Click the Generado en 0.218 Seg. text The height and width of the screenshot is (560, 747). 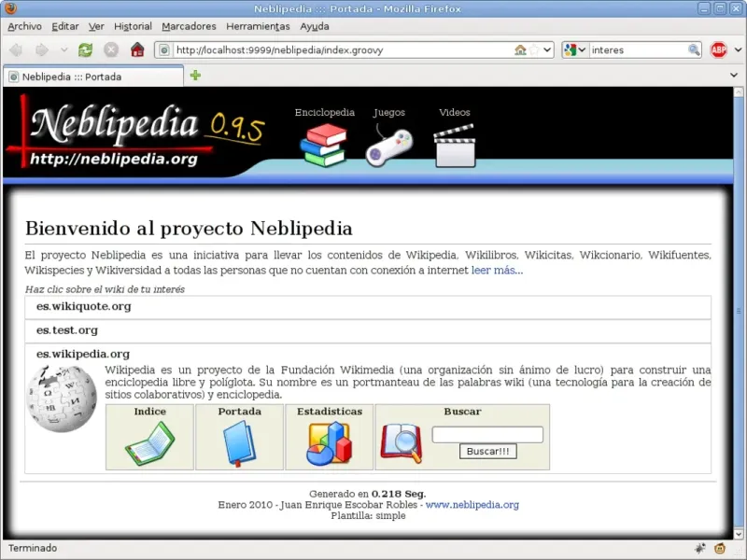point(368,494)
